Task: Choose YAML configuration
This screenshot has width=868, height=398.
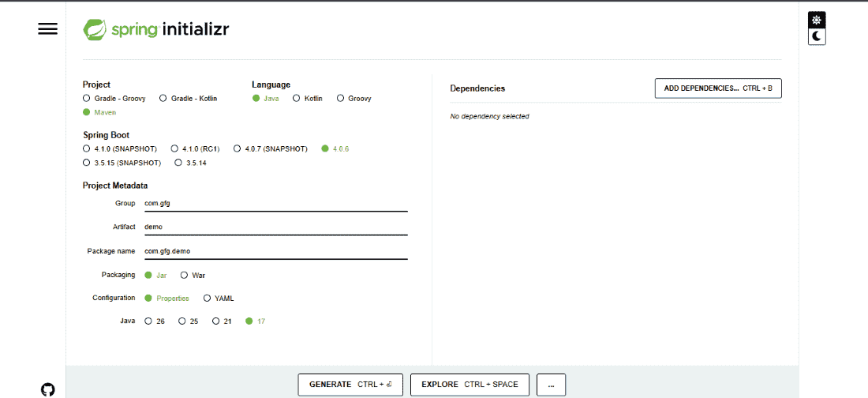Action: [219, 298]
